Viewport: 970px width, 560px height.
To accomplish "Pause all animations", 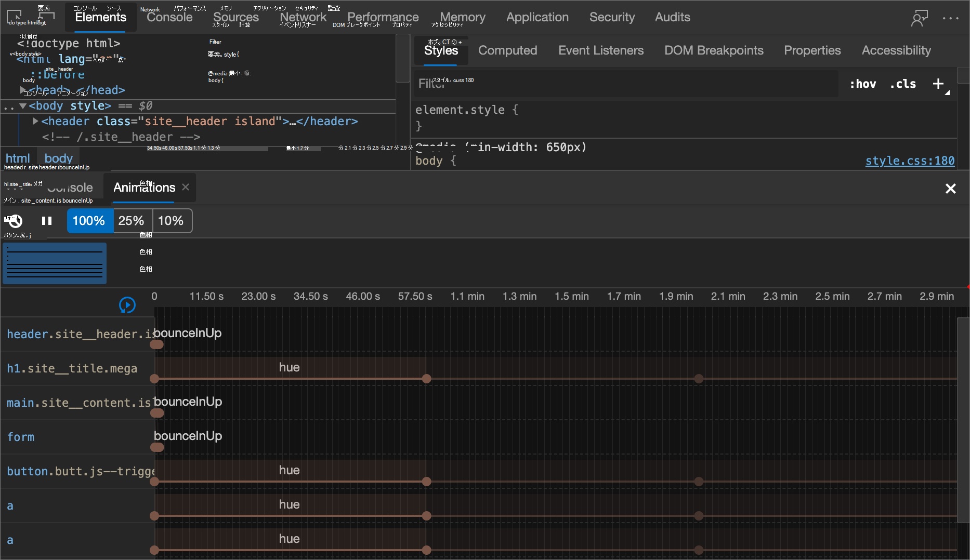I will click(x=47, y=221).
